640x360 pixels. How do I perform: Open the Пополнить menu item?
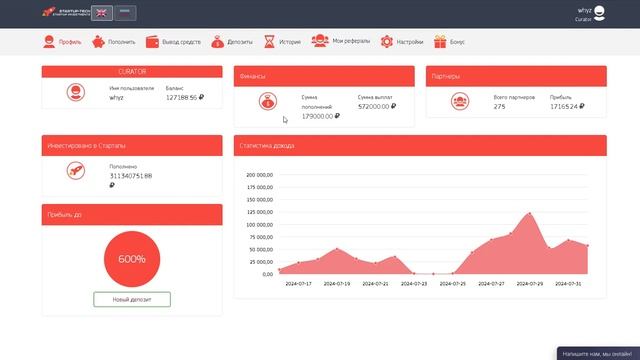[x=113, y=42]
